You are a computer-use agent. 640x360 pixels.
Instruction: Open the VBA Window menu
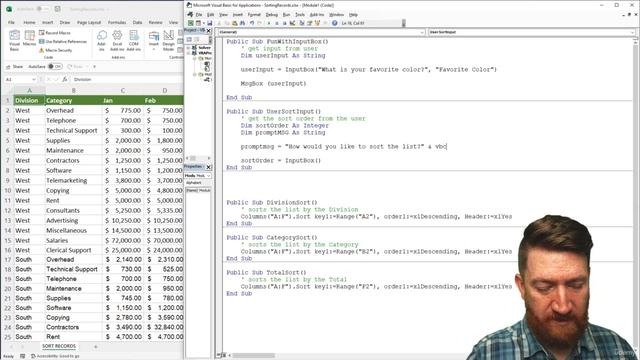click(x=336, y=15)
